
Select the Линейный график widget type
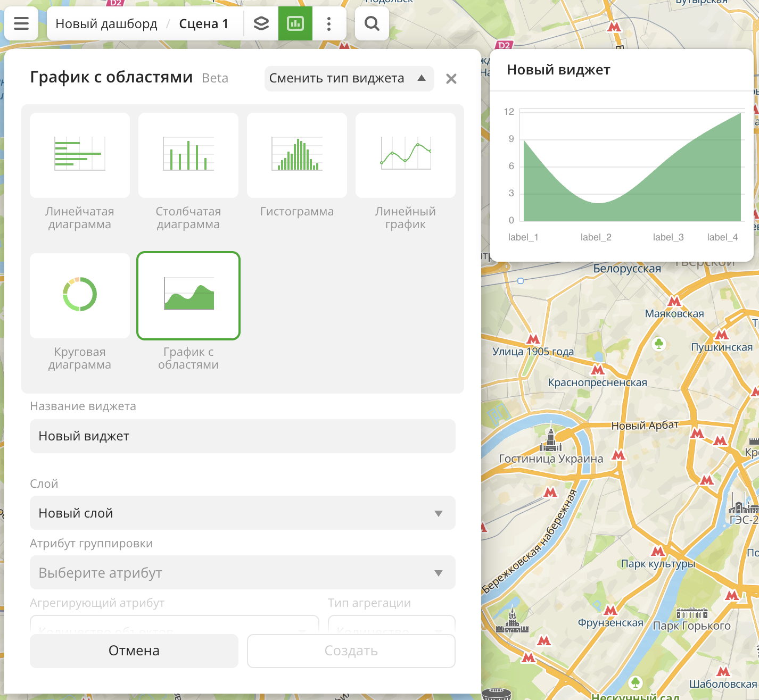[x=406, y=155]
